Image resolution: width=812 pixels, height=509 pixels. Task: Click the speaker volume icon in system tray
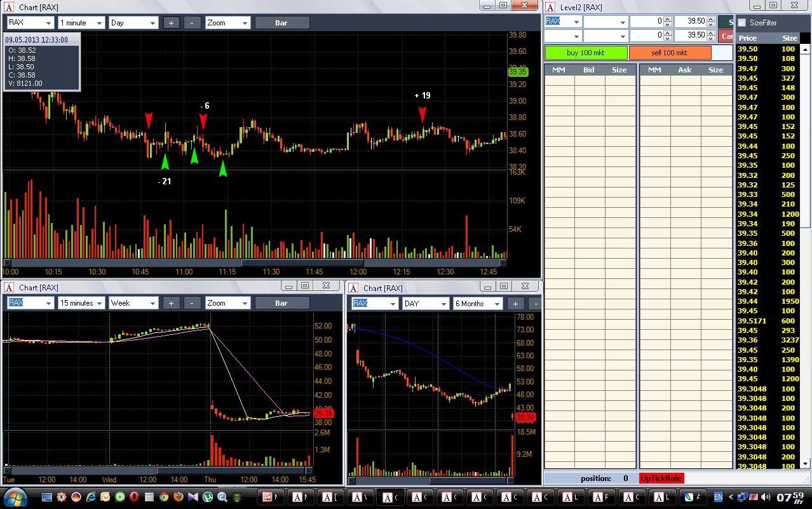(765, 496)
